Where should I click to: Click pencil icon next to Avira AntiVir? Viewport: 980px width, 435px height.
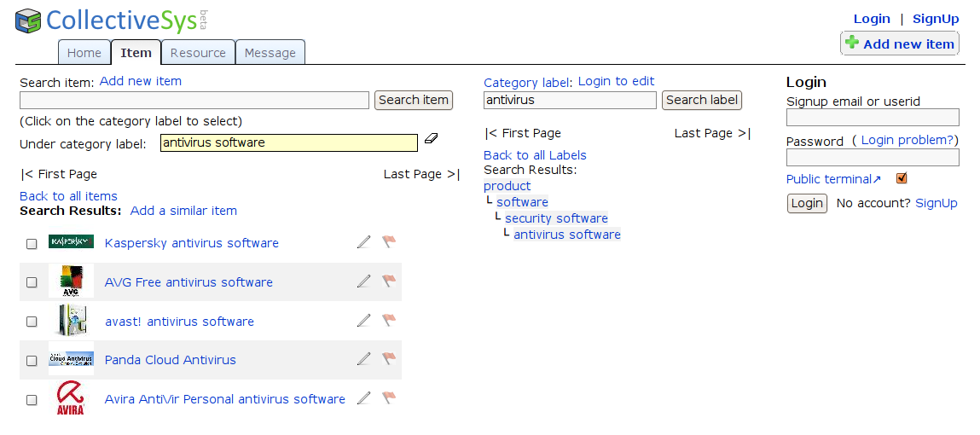364,398
